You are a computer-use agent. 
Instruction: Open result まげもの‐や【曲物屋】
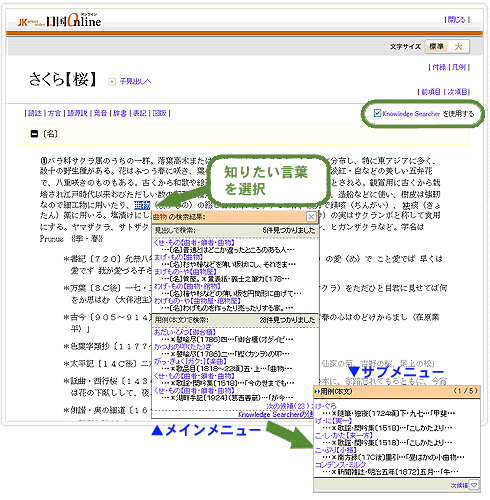coord(185,272)
